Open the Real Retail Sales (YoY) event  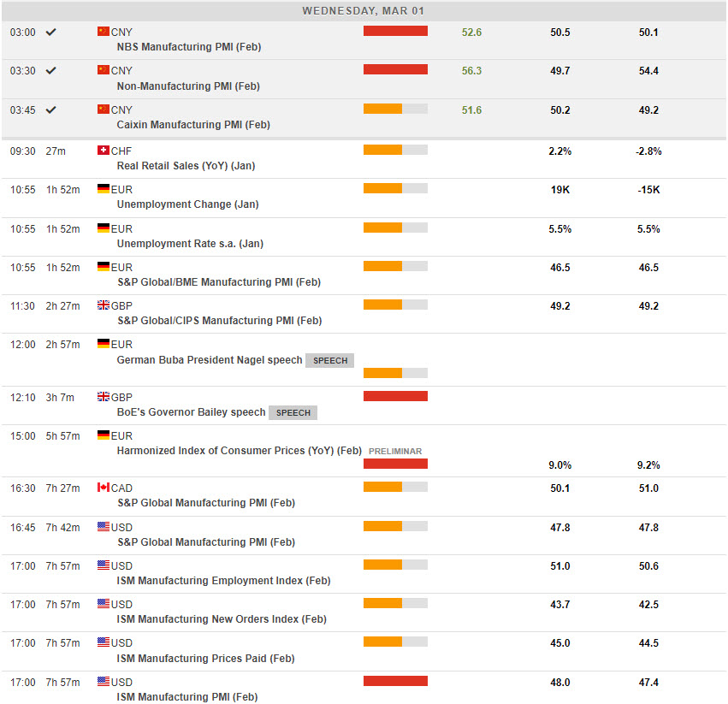(186, 166)
